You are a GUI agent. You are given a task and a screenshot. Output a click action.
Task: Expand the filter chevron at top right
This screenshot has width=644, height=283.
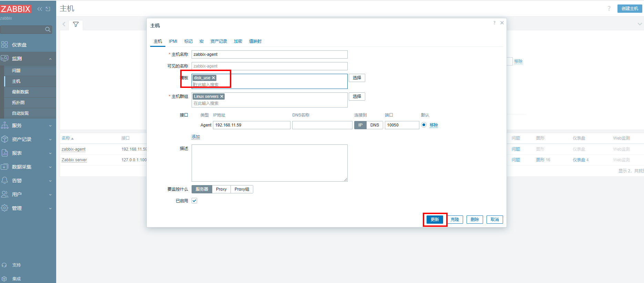(640, 24)
